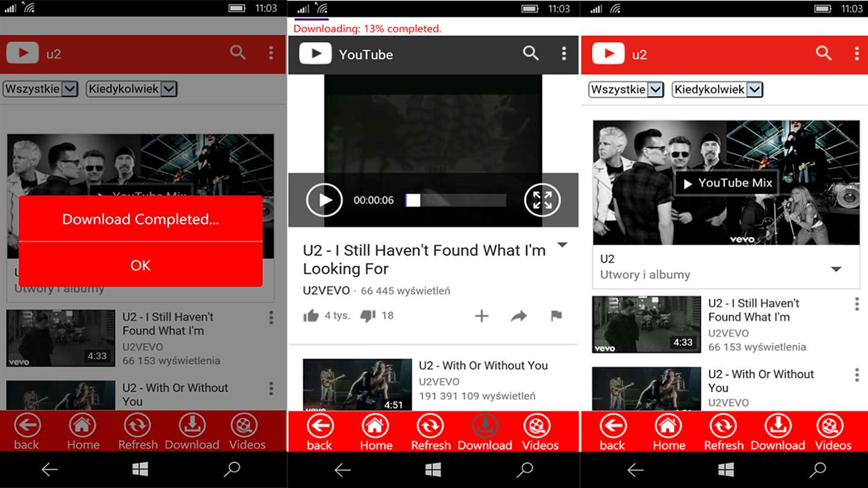Tap the Videos icon in left phone toolbar
Viewport: 868px width, 488px height.
point(244,426)
